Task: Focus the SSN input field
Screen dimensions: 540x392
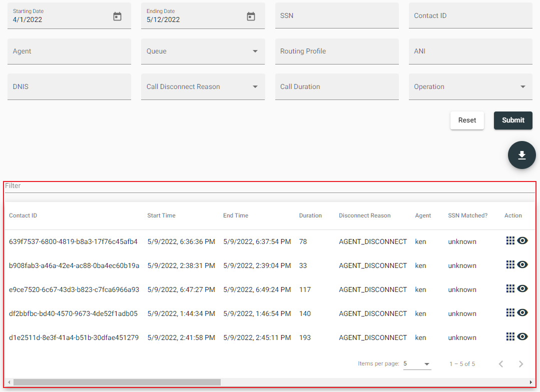Action: tap(337, 16)
